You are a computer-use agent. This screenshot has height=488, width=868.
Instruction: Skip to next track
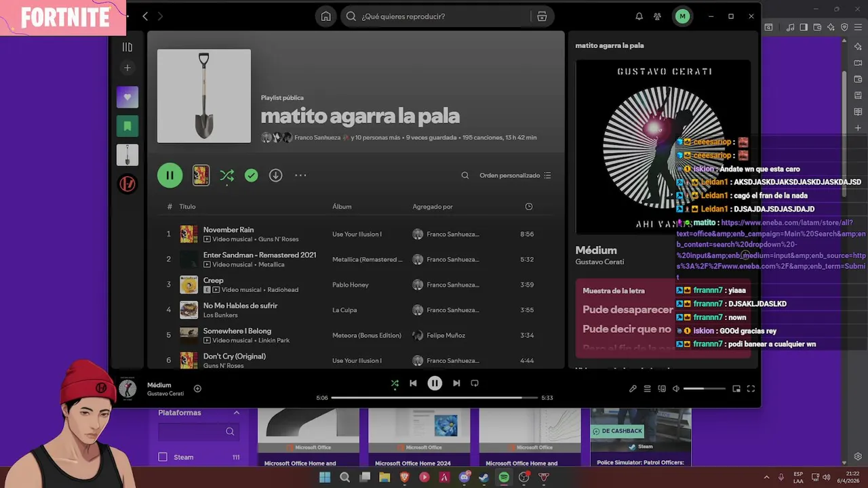(456, 384)
